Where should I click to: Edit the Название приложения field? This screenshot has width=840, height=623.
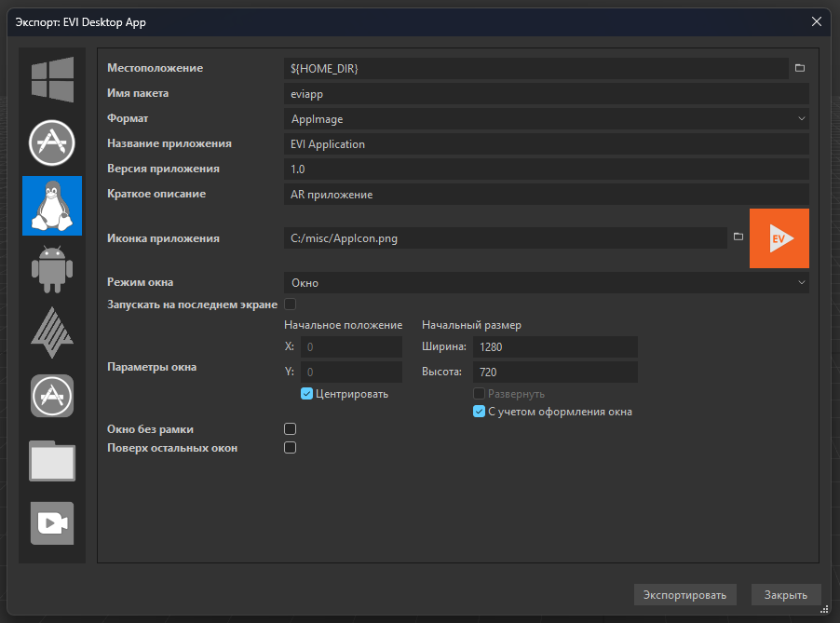pyautogui.click(x=547, y=144)
